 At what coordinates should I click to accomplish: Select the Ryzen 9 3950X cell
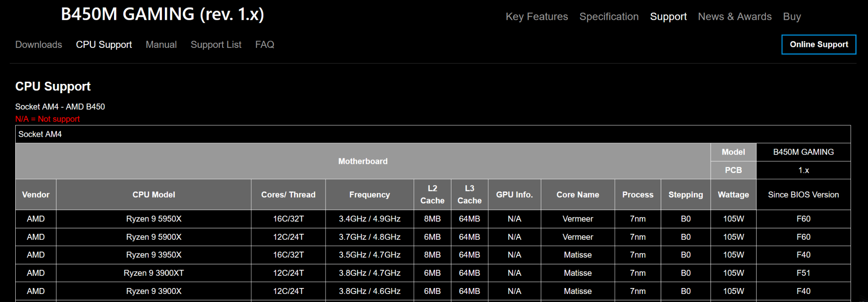coord(153,255)
